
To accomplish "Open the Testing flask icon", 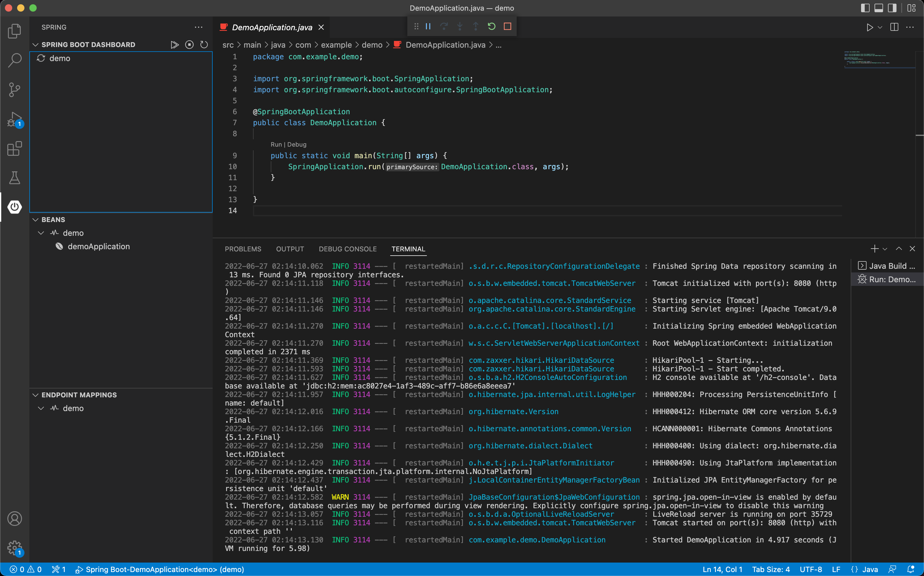I will [14, 178].
